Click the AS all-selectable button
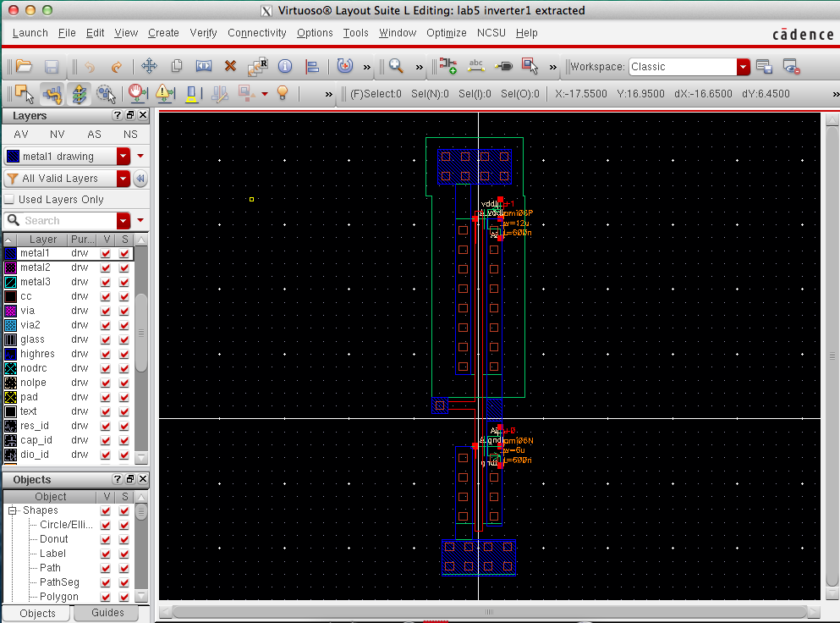840x623 pixels. point(94,135)
